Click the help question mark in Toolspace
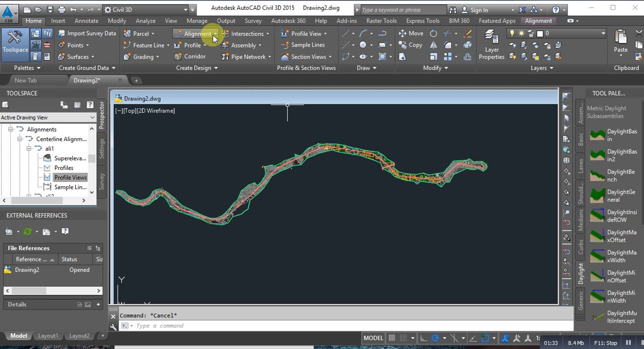This screenshot has height=349, width=644. [x=90, y=105]
